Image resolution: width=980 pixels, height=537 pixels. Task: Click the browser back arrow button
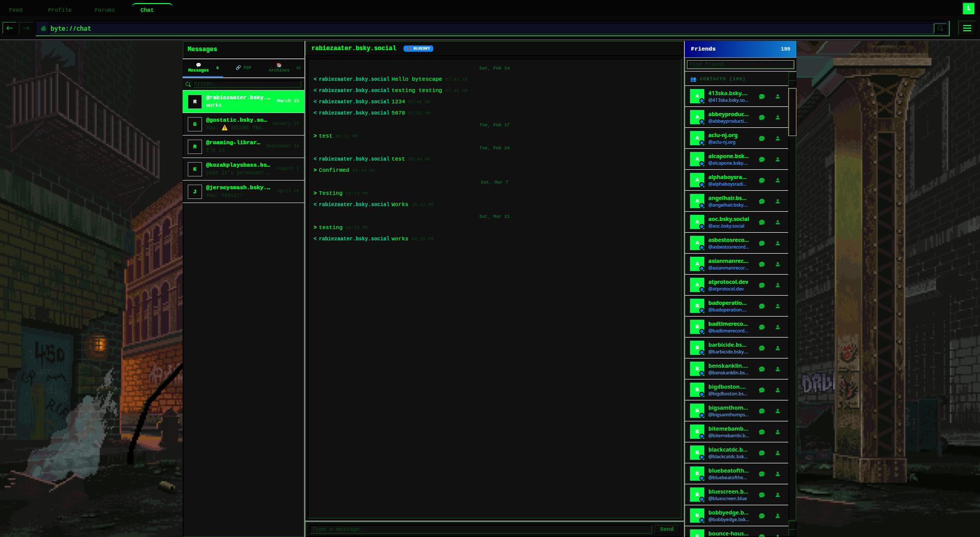point(10,29)
